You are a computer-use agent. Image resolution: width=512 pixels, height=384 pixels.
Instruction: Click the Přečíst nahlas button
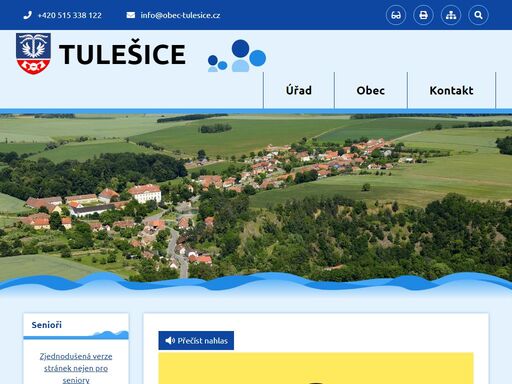click(196, 340)
